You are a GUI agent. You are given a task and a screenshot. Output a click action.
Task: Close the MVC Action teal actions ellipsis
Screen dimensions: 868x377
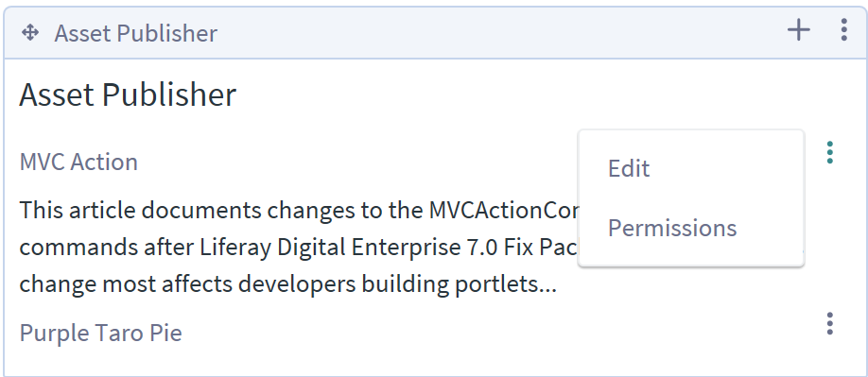point(830,152)
